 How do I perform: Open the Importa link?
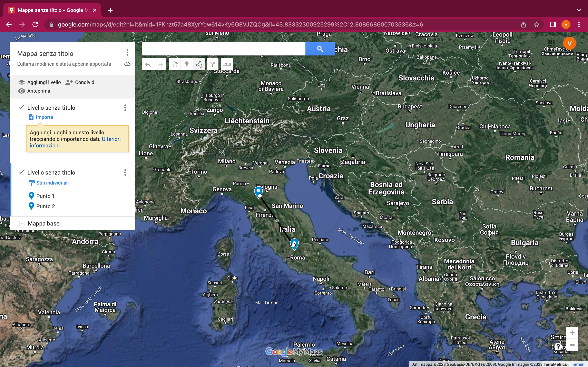point(44,117)
